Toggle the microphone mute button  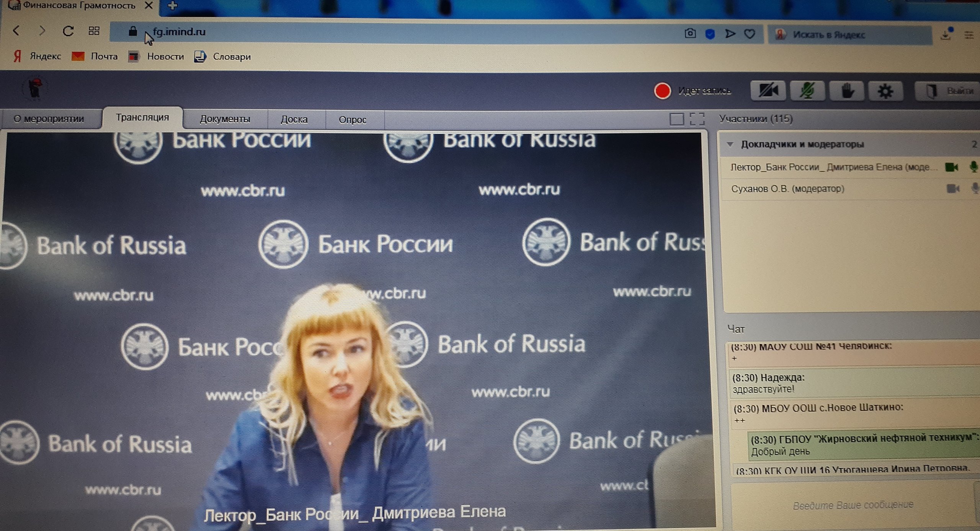[807, 91]
